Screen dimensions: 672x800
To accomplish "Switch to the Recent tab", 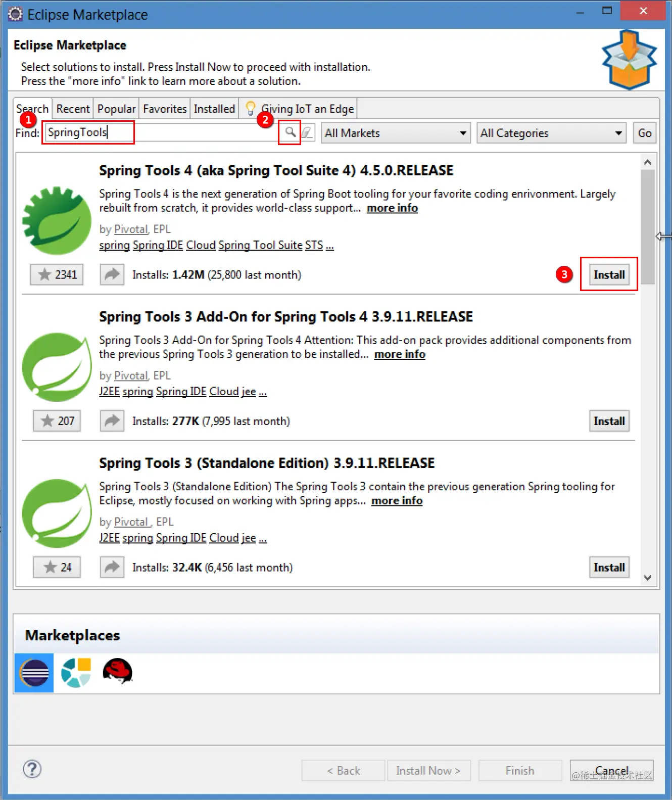I will tap(73, 109).
